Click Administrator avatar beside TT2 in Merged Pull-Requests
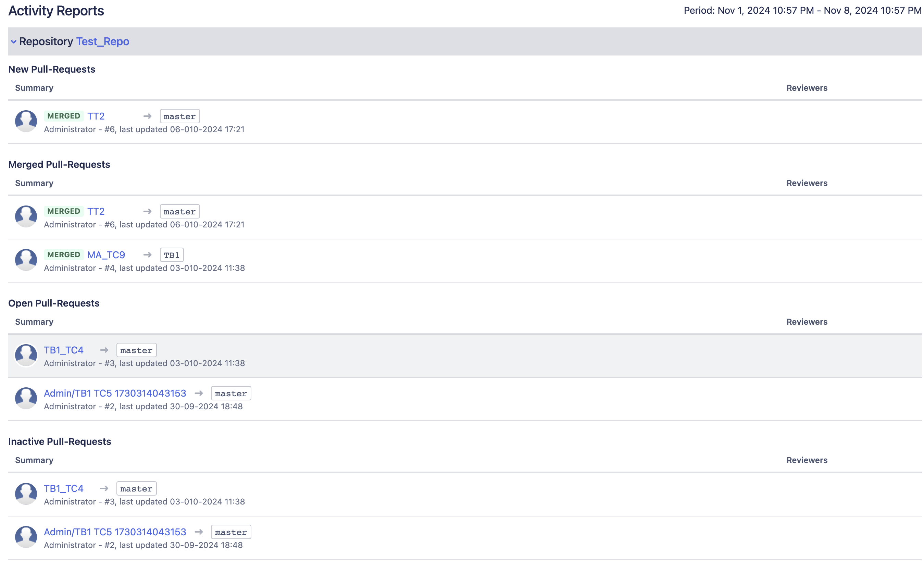The image size is (924, 561). tap(26, 216)
